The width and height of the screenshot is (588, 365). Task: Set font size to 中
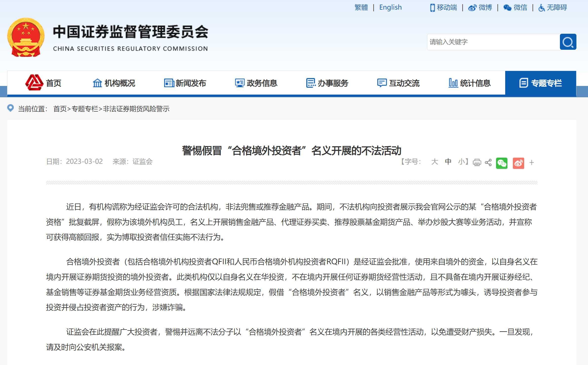pos(448,162)
